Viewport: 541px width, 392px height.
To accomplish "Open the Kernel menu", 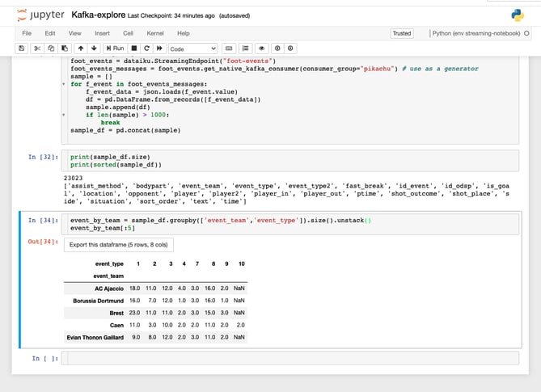I will tap(155, 33).
